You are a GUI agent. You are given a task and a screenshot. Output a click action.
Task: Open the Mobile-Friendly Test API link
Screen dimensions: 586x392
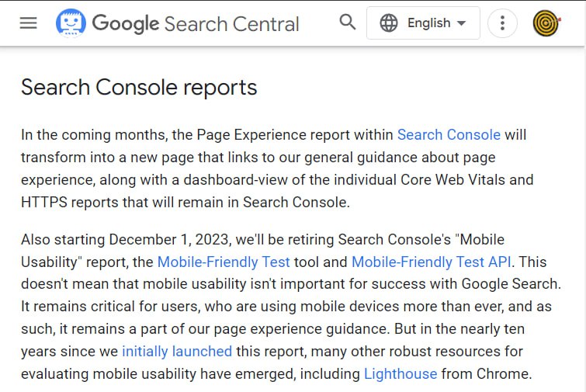(432, 262)
